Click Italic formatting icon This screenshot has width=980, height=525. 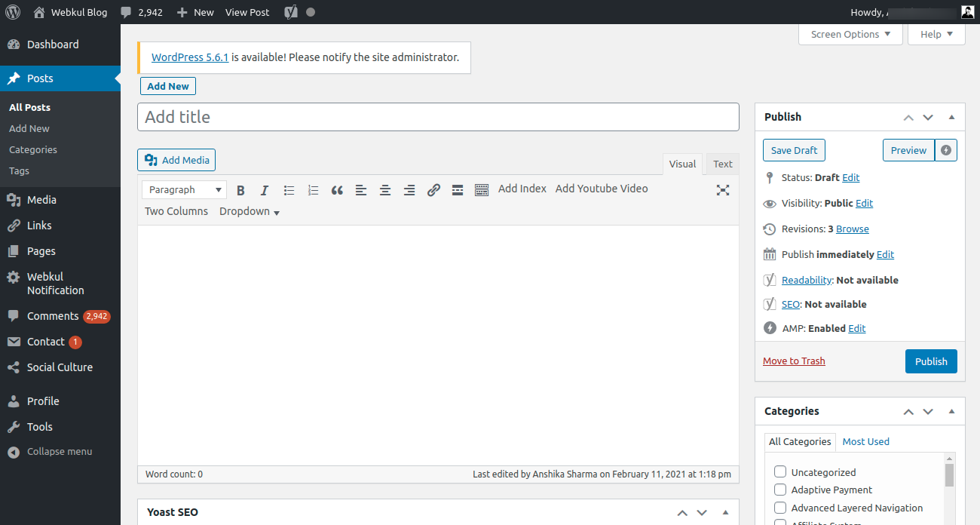pyautogui.click(x=265, y=190)
